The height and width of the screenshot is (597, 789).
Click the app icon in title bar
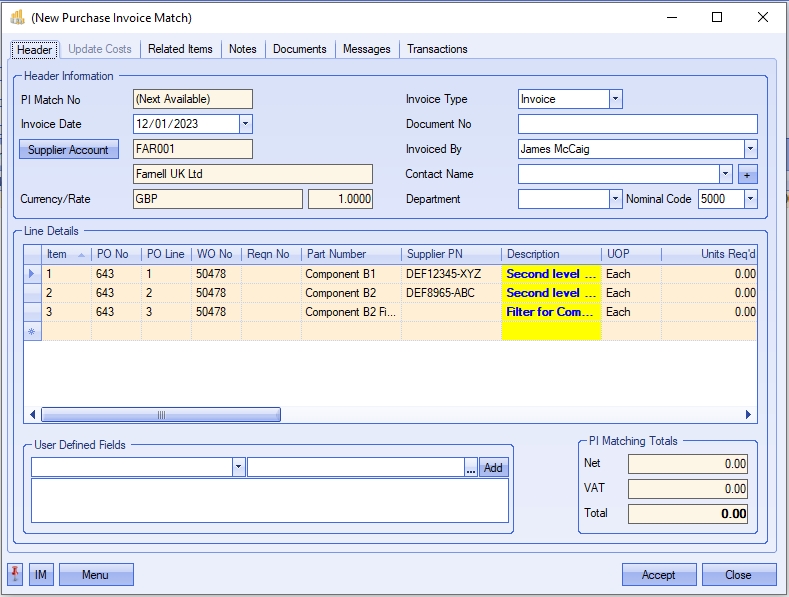tap(17, 17)
